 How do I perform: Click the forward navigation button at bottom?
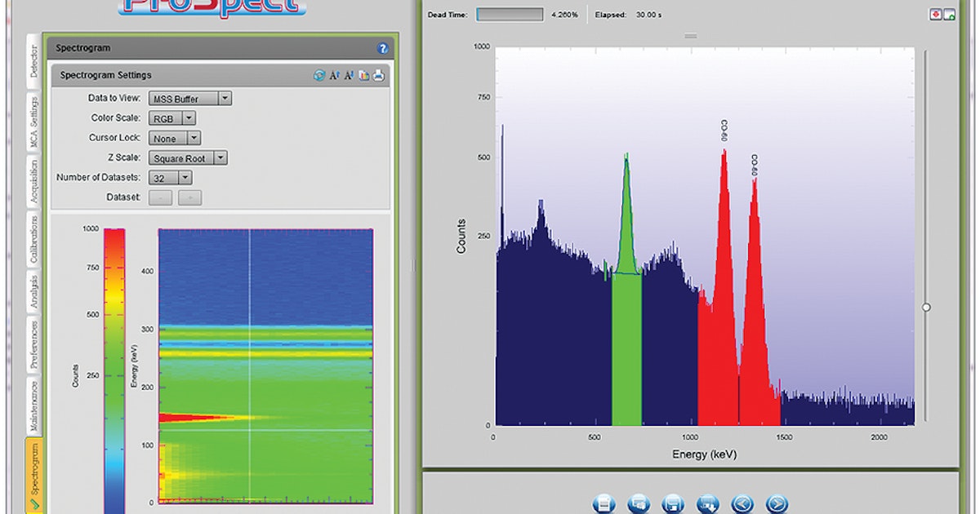pyautogui.click(x=776, y=503)
